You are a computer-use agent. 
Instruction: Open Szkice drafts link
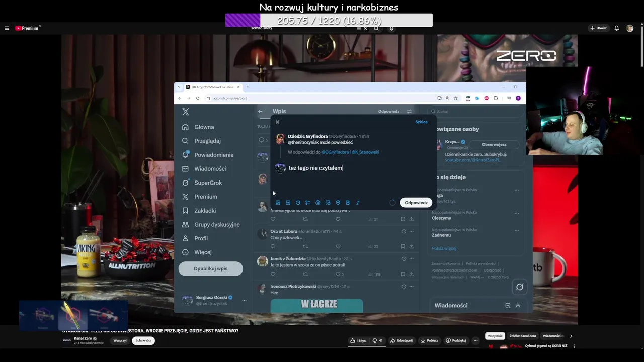tap(421, 122)
